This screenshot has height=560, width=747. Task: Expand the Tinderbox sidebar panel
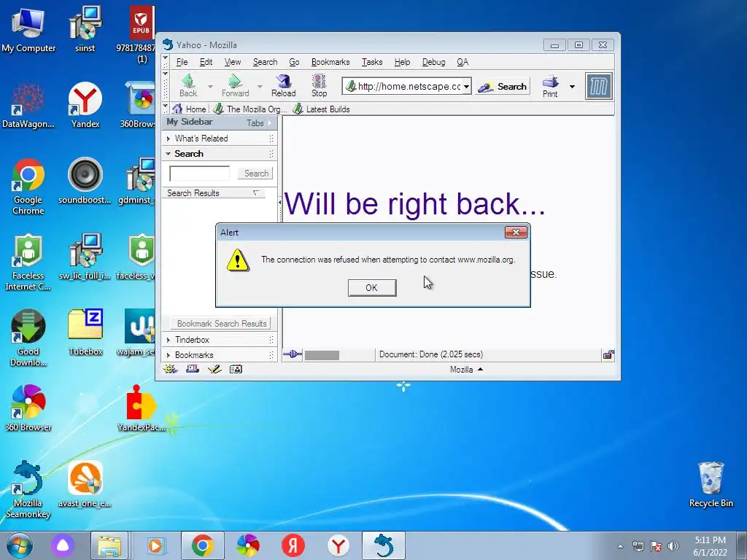coord(220,340)
